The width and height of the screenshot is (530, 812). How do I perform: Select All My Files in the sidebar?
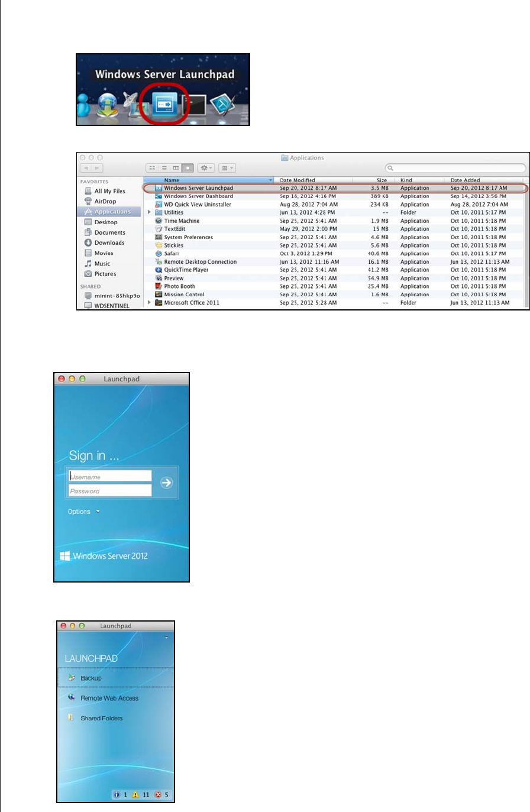(x=109, y=192)
